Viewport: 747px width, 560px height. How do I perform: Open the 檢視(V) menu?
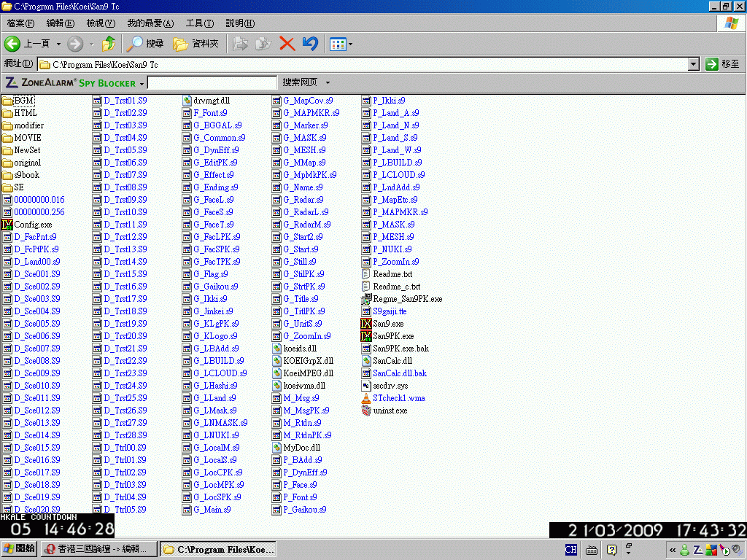coord(101,23)
